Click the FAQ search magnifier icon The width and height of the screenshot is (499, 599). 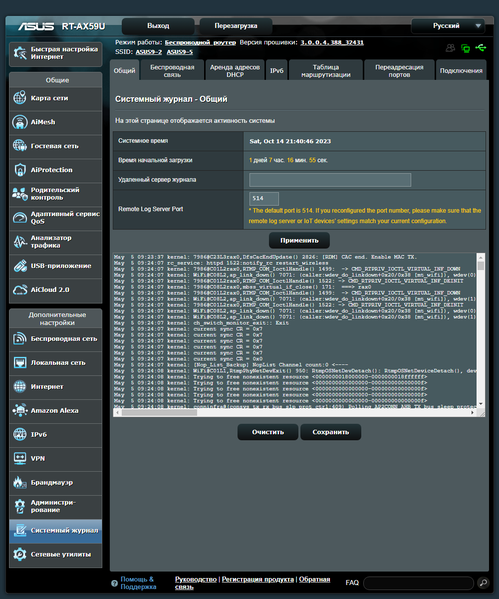483,583
